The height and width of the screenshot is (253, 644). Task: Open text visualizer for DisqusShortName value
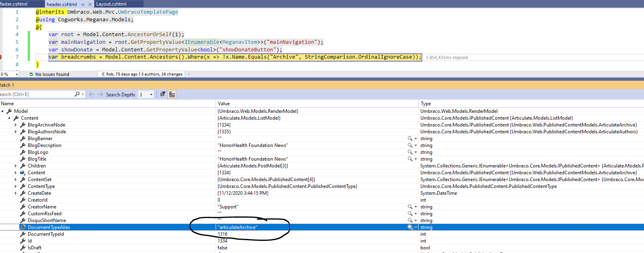coord(410,220)
